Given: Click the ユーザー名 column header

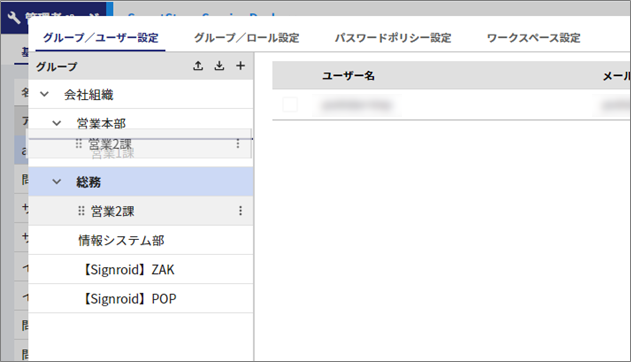Looking at the screenshot, I should coord(348,76).
